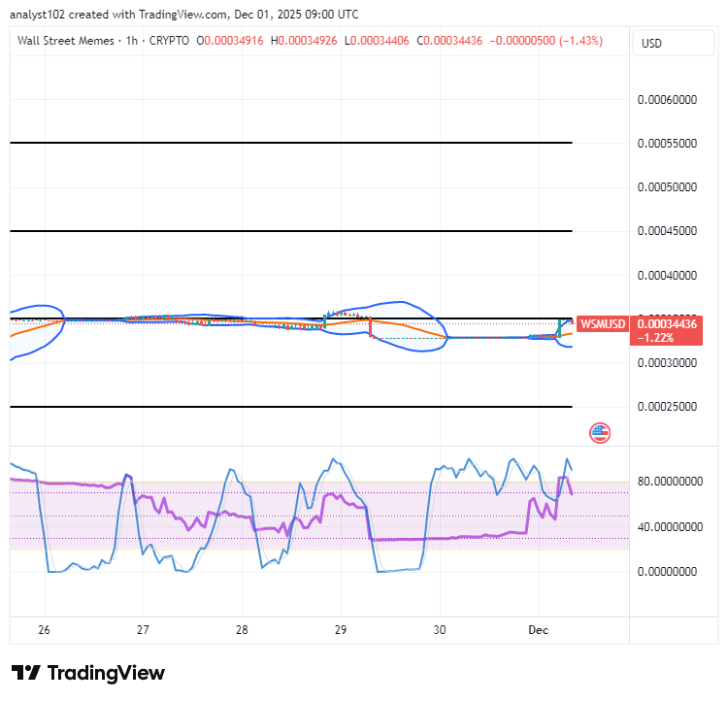Click the 0.00025000 price axis label
This screenshot has width=728, height=702.
[x=667, y=406]
